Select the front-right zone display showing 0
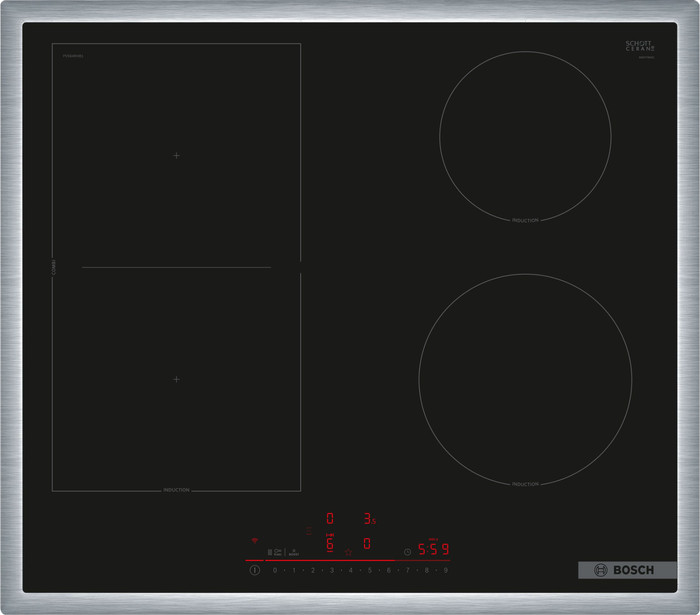This screenshot has width=700, height=615. point(367,543)
